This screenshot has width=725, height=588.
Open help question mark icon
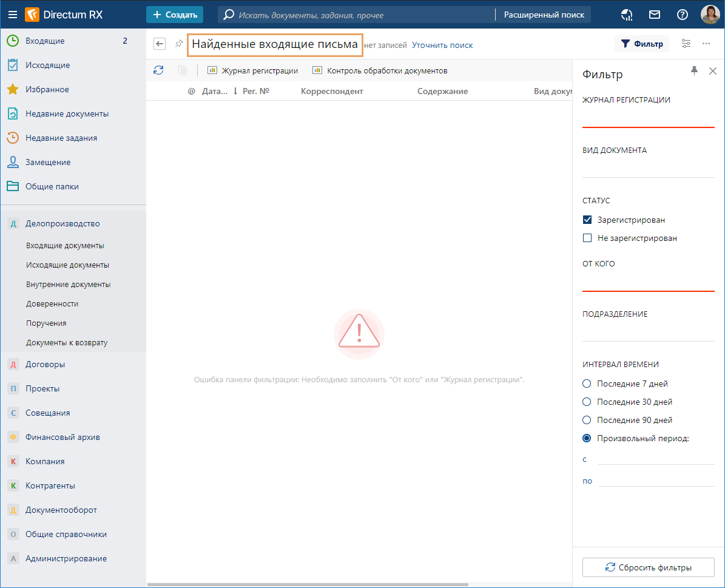pyautogui.click(x=683, y=15)
